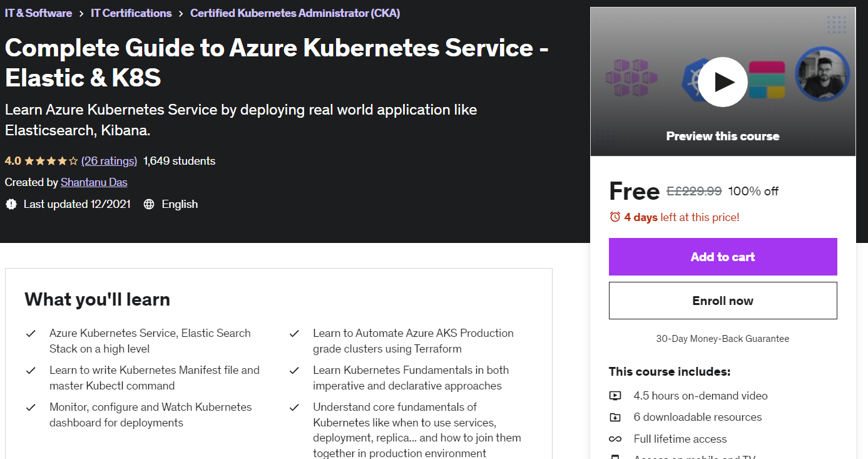Click '4 days left at this price!' text
The height and width of the screenshot is (459, 868).
point(682,217)
